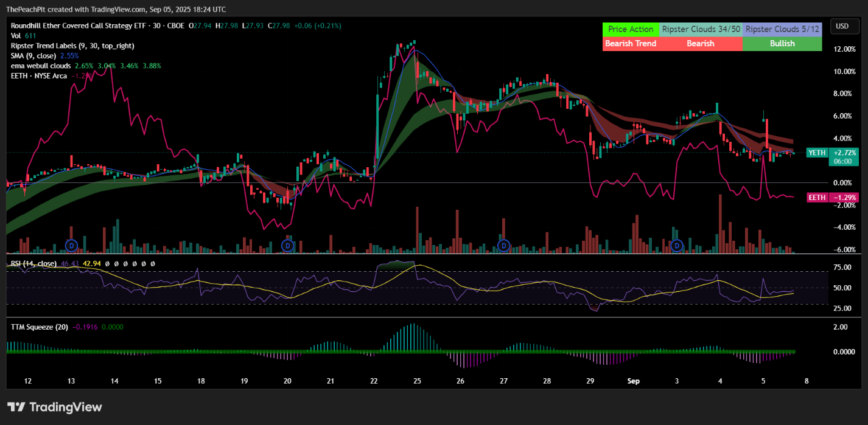Click the dividend marker under September 3
Image resolution: width=868 pixels, height=425 pixels.
pyautogui.click(x=676, y=246)
